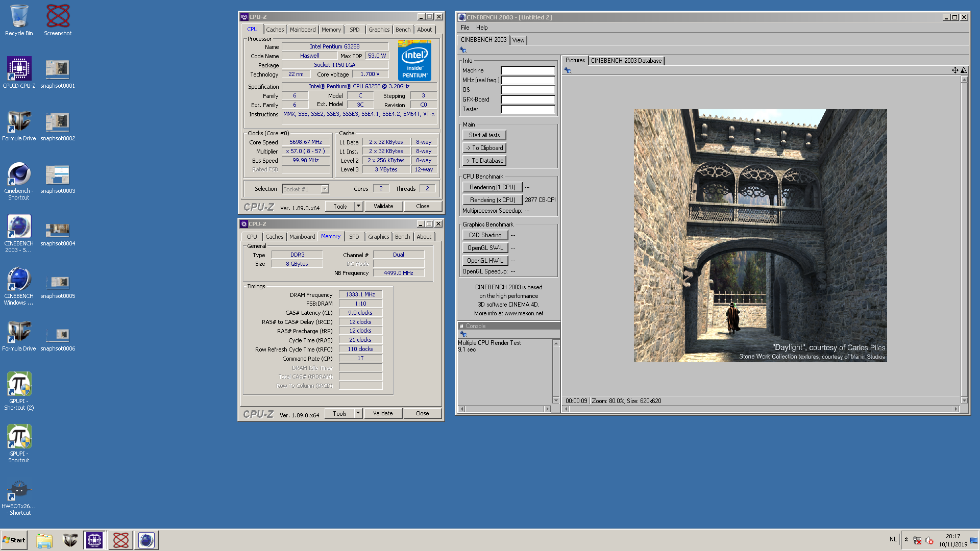Open the Socket #1 selection dropdown
Image resolution: width=980 pixels, height=551 pixels.
325,189
